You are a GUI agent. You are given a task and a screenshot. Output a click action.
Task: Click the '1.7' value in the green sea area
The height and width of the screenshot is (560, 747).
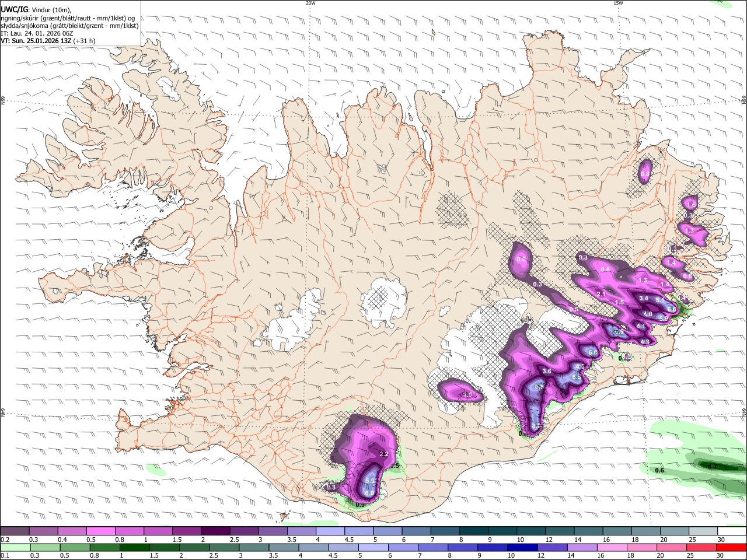pos(712,466)
